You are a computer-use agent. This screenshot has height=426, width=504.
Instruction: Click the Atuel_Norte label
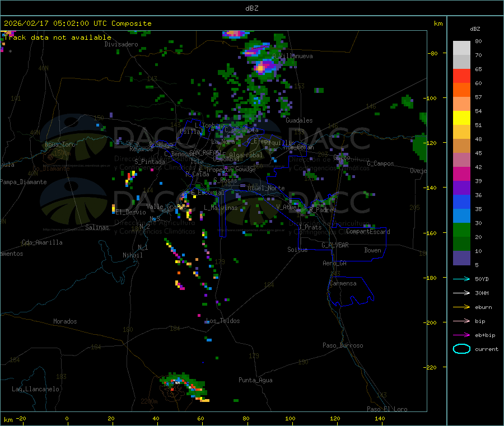click(x=266, y=188)
